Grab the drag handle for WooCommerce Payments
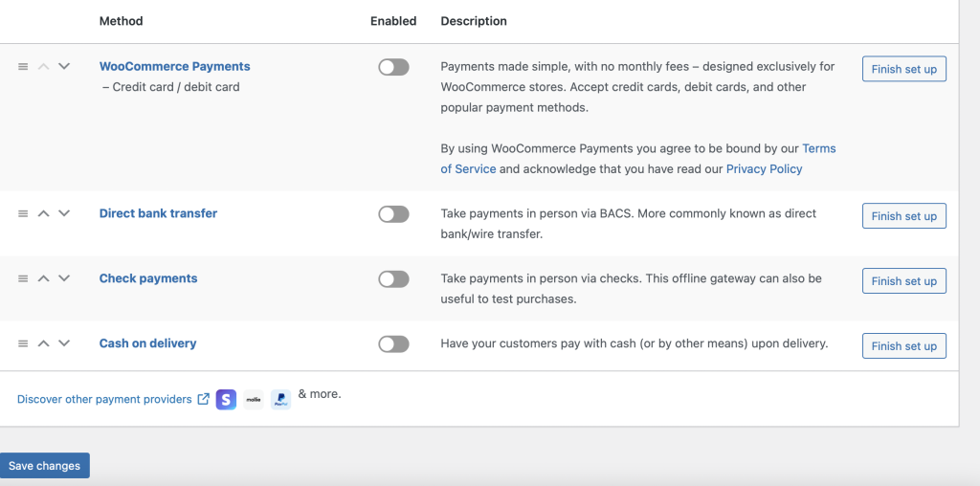Image resolution: width=980 pixels, height=486 pixels. 23,66
